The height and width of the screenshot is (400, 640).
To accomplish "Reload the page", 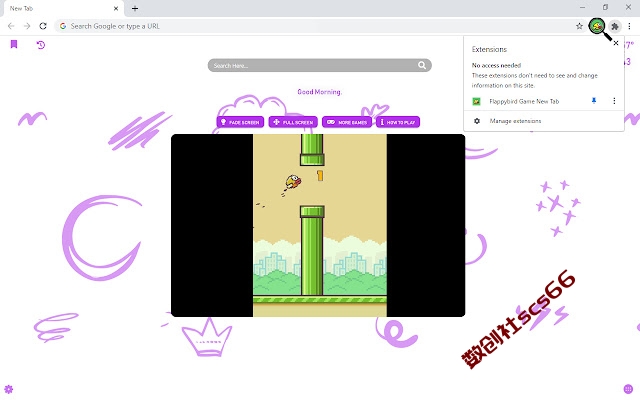I will pyautogui.click(x=43, y=26).
